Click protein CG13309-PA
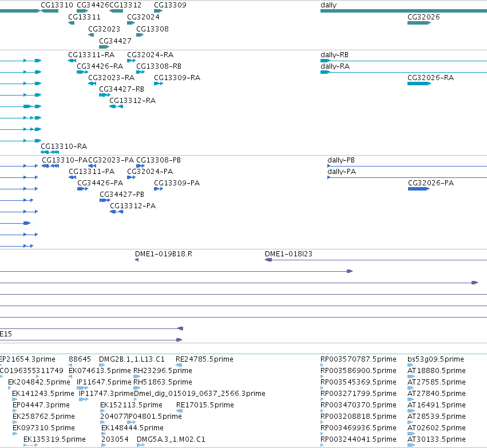 pyautogui.click(x=177, y=183)
